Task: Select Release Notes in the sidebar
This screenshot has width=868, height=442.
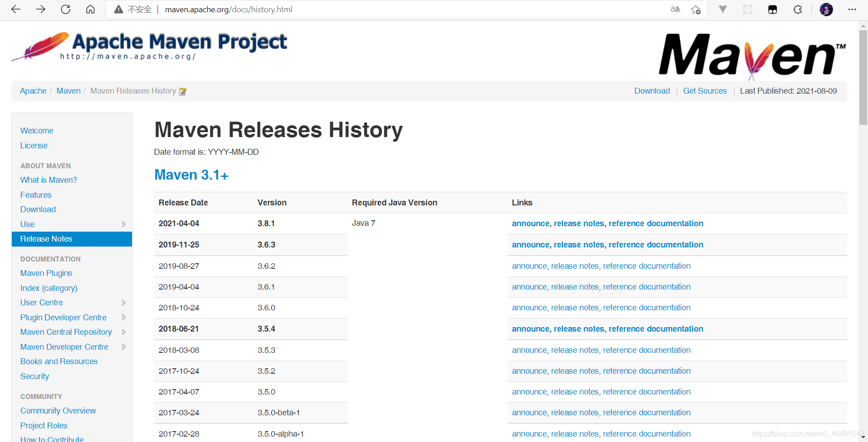Action: pyautogui.click(x=72, y=239)
